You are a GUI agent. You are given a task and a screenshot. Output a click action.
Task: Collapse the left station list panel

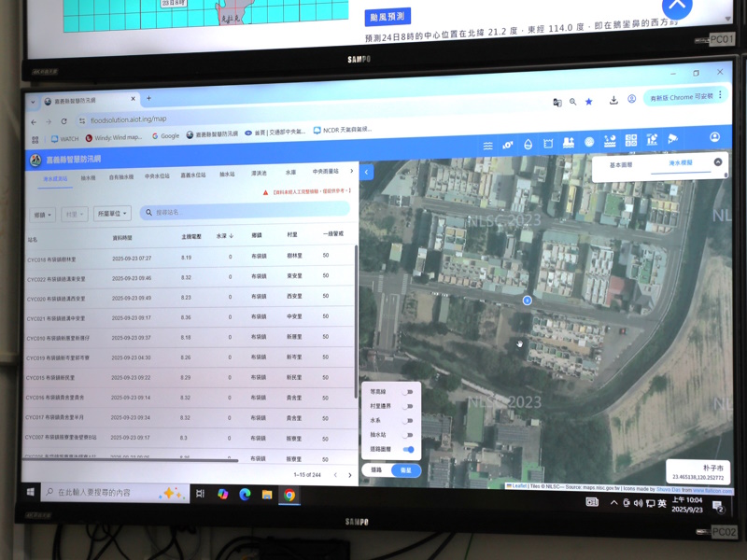coord(366,172)
